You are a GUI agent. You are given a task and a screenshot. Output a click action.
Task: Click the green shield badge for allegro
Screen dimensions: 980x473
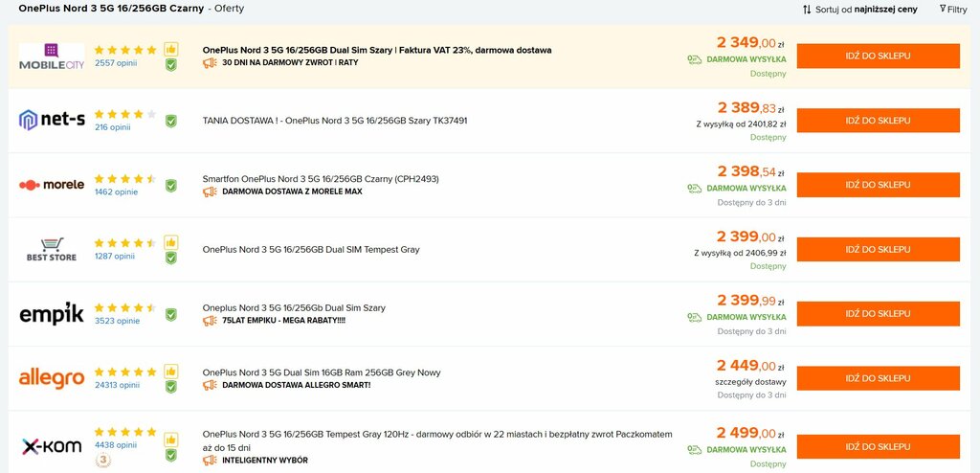click(x=170, y=387)
